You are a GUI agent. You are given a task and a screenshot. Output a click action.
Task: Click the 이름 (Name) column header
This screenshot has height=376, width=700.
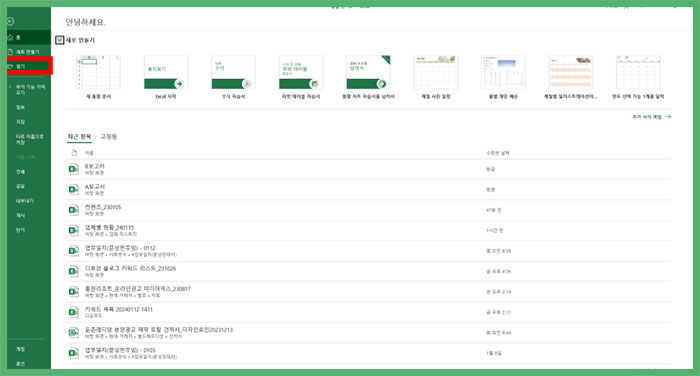(89, 153)
